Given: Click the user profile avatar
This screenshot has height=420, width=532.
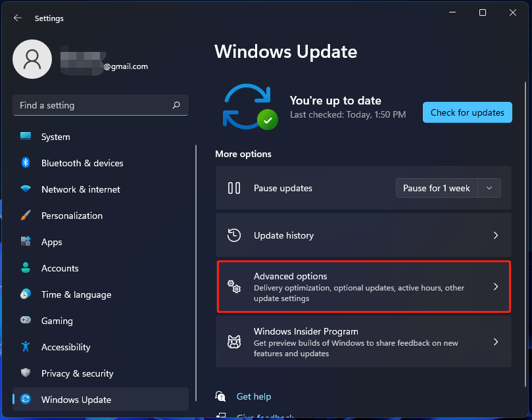Looking at the screenshot, I should [x=32, y=59].
